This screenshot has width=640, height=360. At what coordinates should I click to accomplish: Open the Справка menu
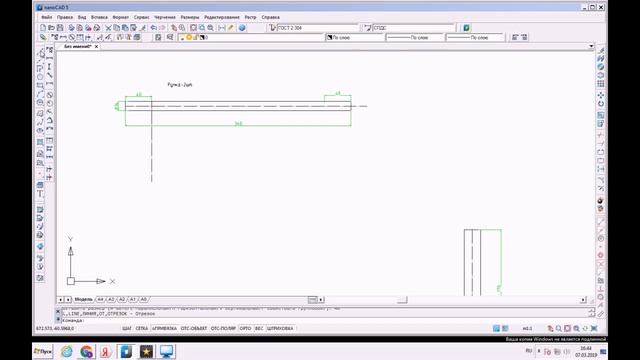[270, 17]
